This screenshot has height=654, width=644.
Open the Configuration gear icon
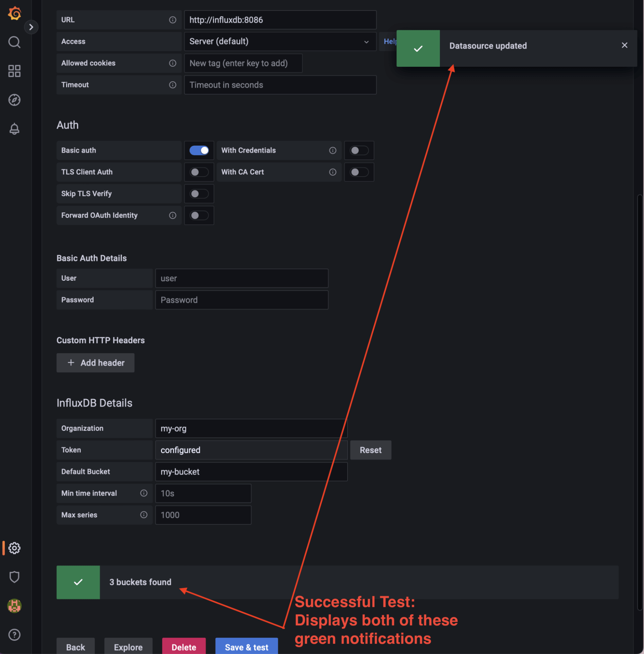pos(14,548)
